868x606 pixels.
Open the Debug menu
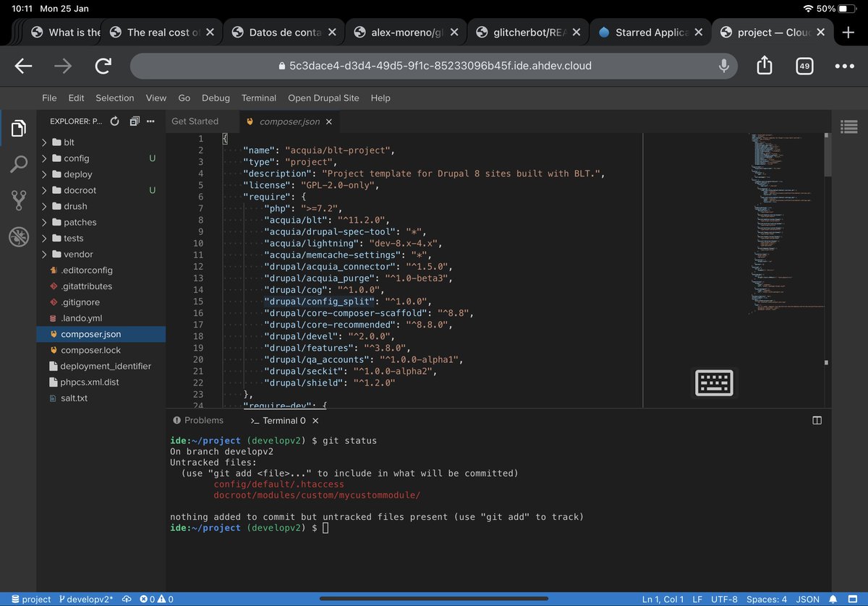pyautogui.click(x=216, y=98)
